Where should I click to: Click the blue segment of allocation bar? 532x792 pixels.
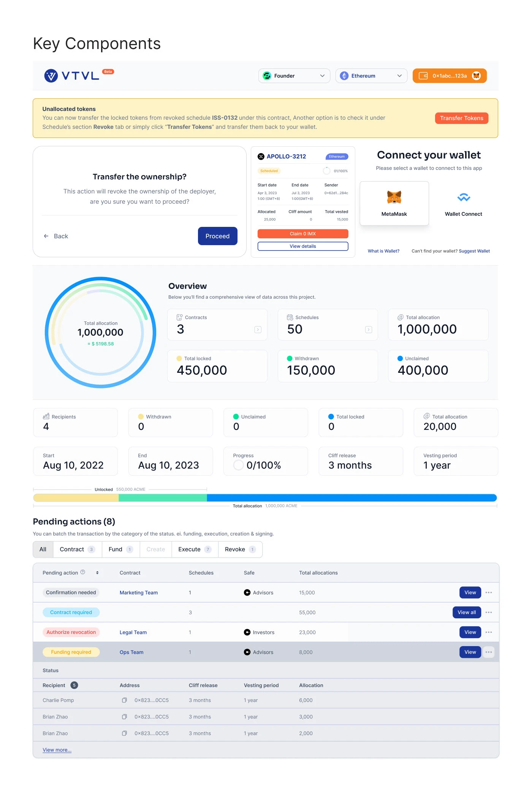point(352,498)
